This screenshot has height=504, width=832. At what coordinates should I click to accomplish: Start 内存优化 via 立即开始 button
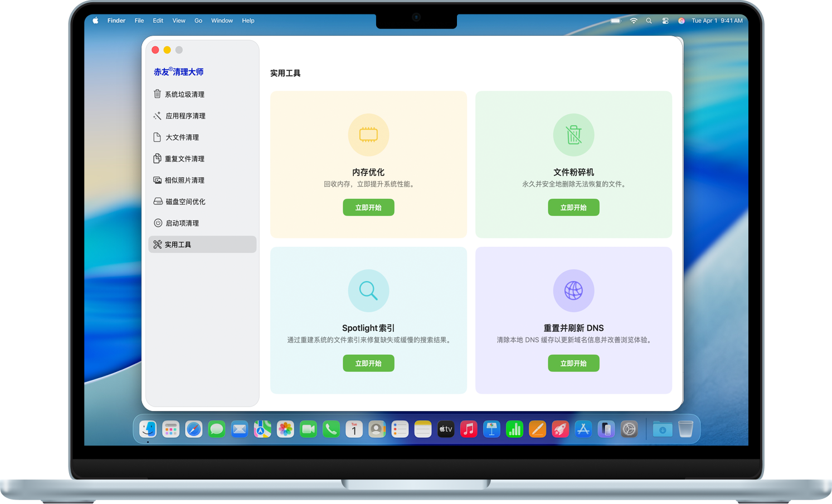368,207
